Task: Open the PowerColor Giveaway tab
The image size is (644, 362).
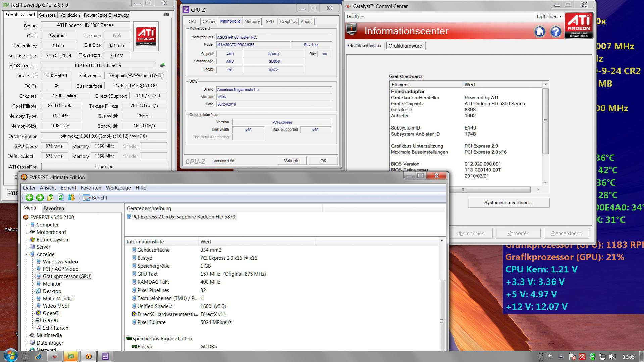Action: (106, 15)
